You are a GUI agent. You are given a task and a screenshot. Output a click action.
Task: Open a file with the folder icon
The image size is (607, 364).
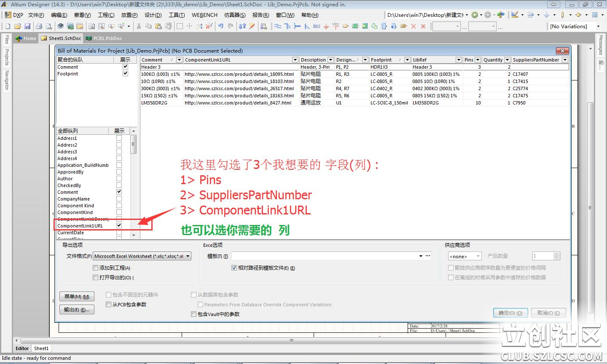pyautogui.click(x=18, y=26)
